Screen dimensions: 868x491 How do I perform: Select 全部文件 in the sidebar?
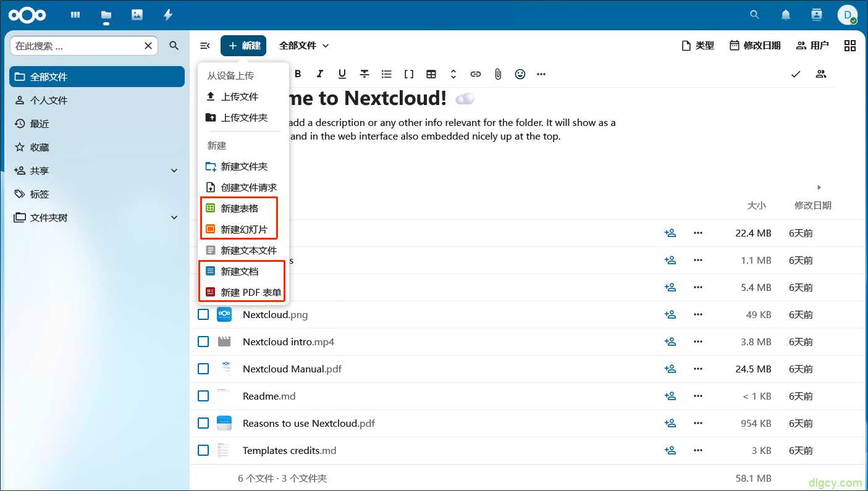97,77
